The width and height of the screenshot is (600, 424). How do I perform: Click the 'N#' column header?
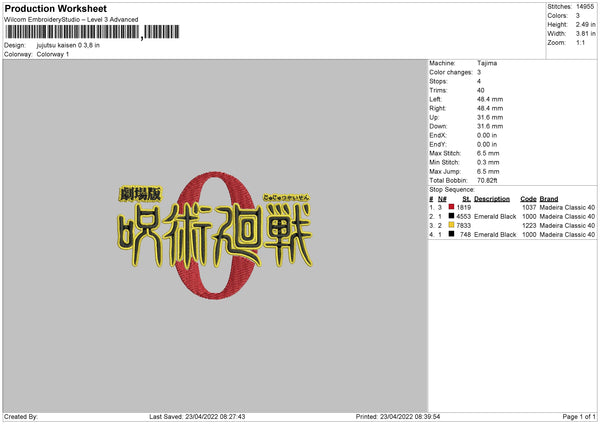[x=442, y=199]
